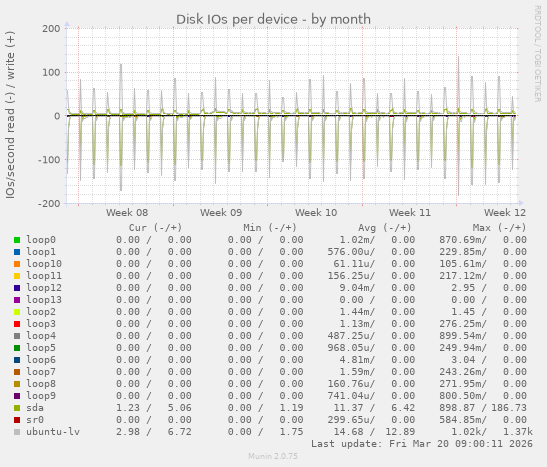Click the loop6 max value 3.04
The height and width of the screenshot is (467, 547).
click(463, 360)
